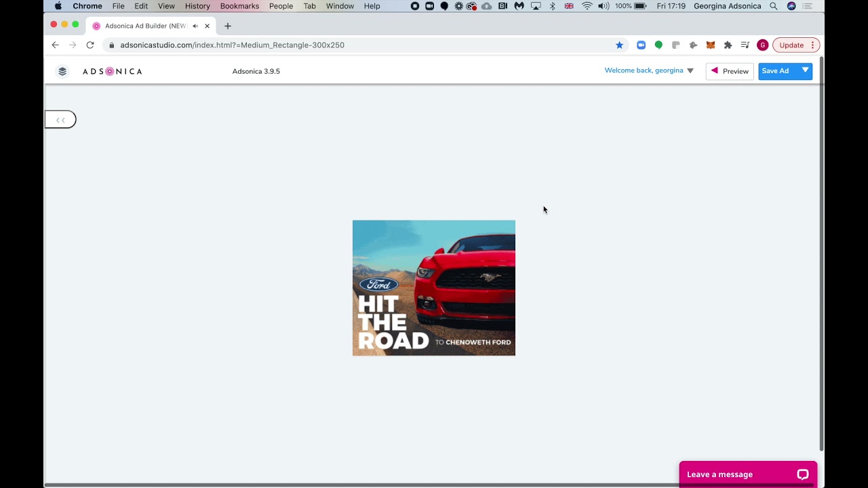Open Chrome three-dot menu
This screenshot has width=868, height=488.
[x=812, y=45]
